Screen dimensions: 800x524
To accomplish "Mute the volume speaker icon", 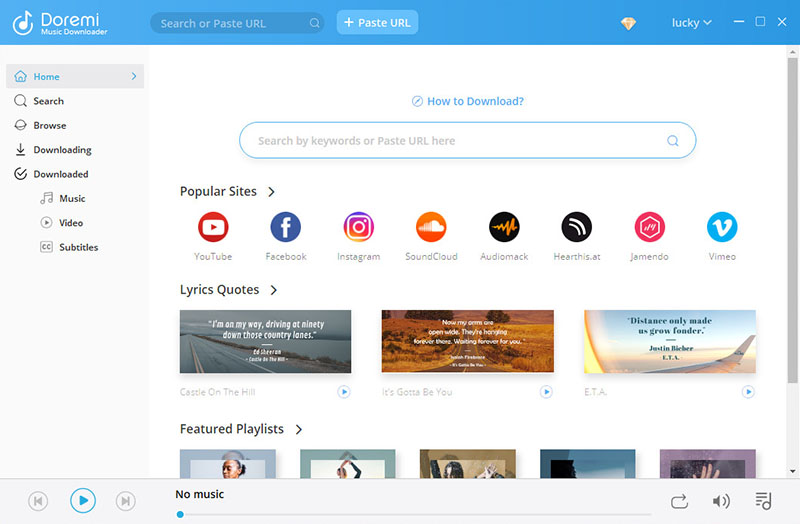I will (x=721, y=502).
